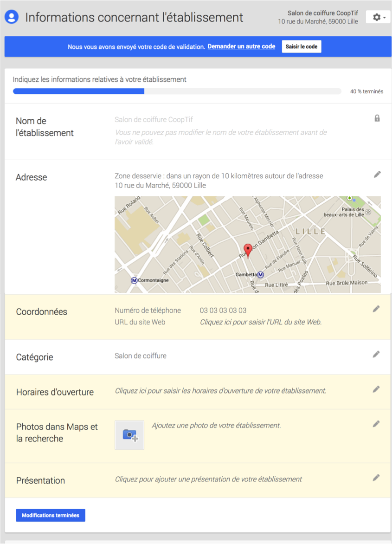Click 'Ajoutez une photo de votre établissement' text
The height and width of the screenshot is (544, 392).
pyautogui.click(x=216, y=425)
